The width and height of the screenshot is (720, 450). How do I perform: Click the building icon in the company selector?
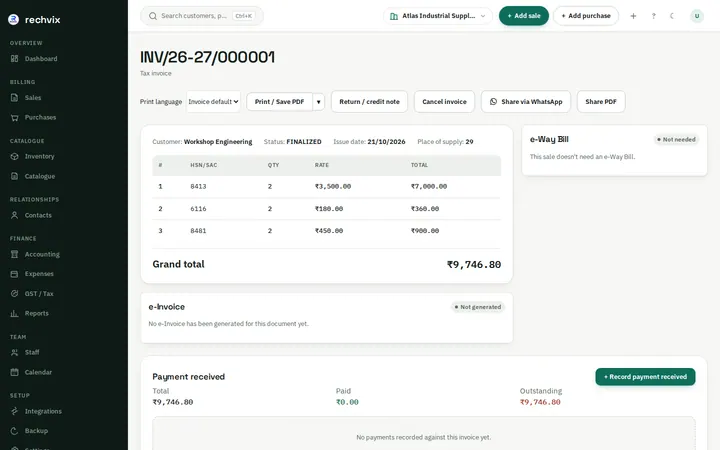pyautogui.click(x=394, y=17)
